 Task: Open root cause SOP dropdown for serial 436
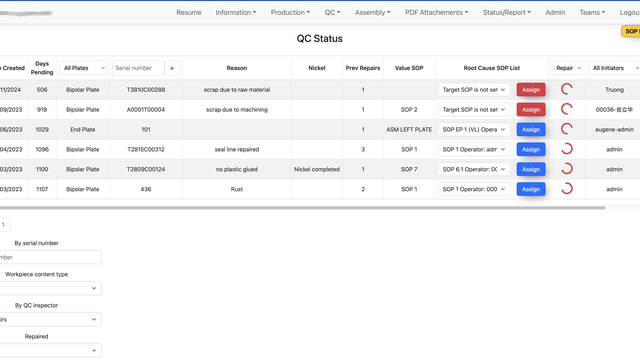(x=474, y=189)
